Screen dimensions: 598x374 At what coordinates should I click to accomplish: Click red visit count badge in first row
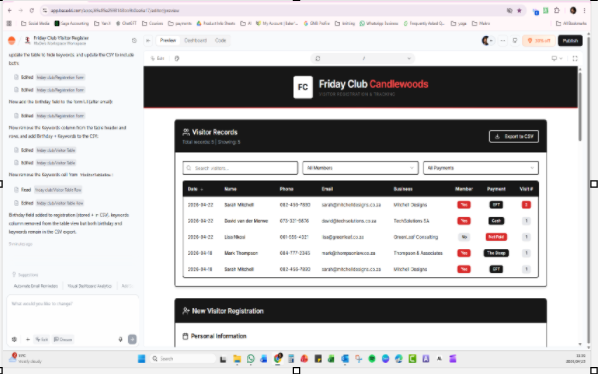pos(526,205)
